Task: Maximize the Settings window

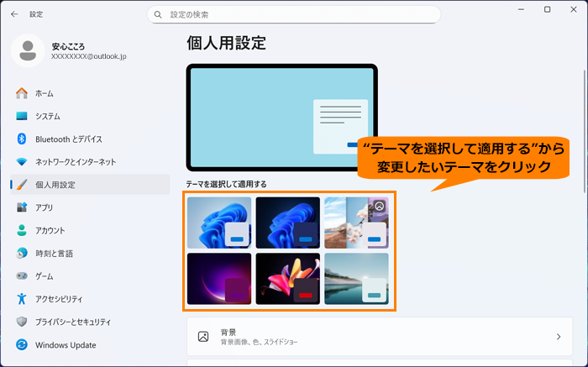Action: (x=548, y=10)
